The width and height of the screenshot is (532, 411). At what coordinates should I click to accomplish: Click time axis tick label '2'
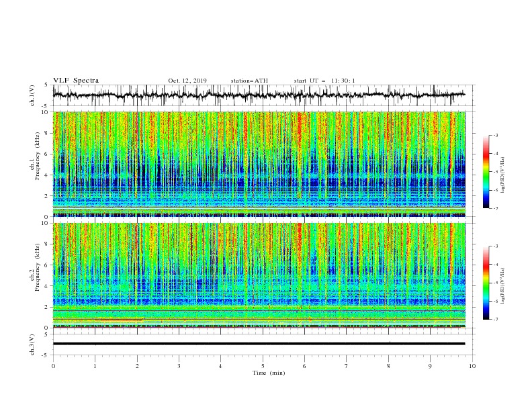click(137, 366)
